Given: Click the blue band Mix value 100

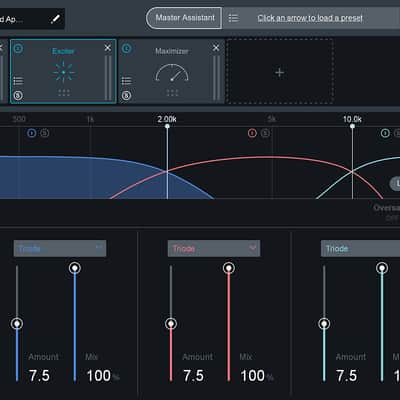Looking at the screenshot, I should 99,376.
